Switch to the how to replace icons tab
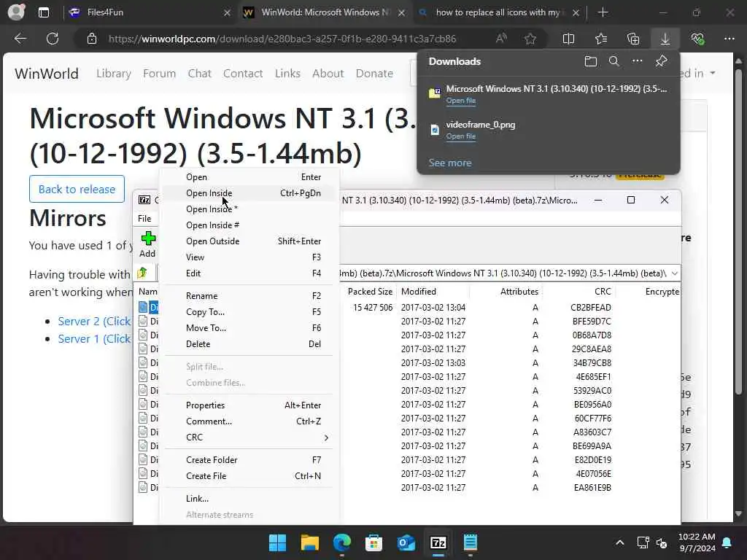The width and height of the screenshot is (747, 560). 499,12
